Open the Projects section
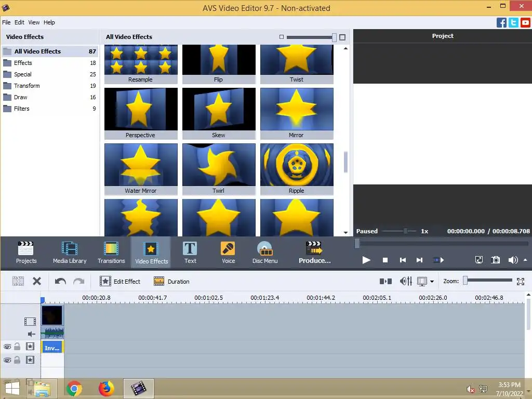The width and height of the screenshot is (532, 399). coord(26,252)
